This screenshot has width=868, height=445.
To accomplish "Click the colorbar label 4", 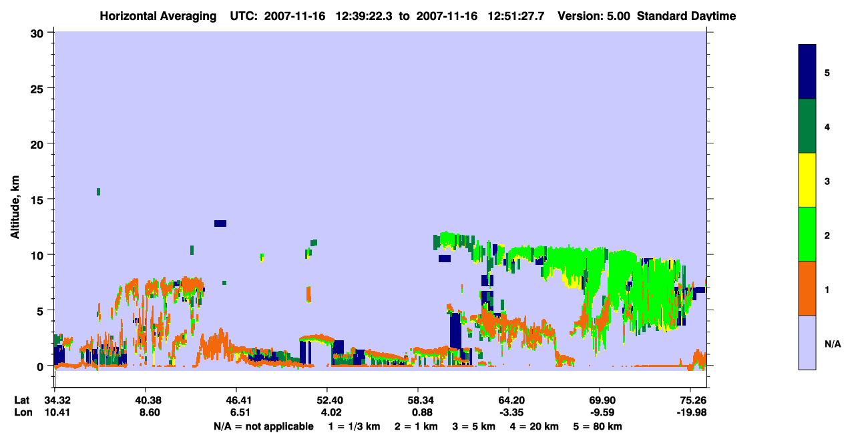I will point(827,127).
